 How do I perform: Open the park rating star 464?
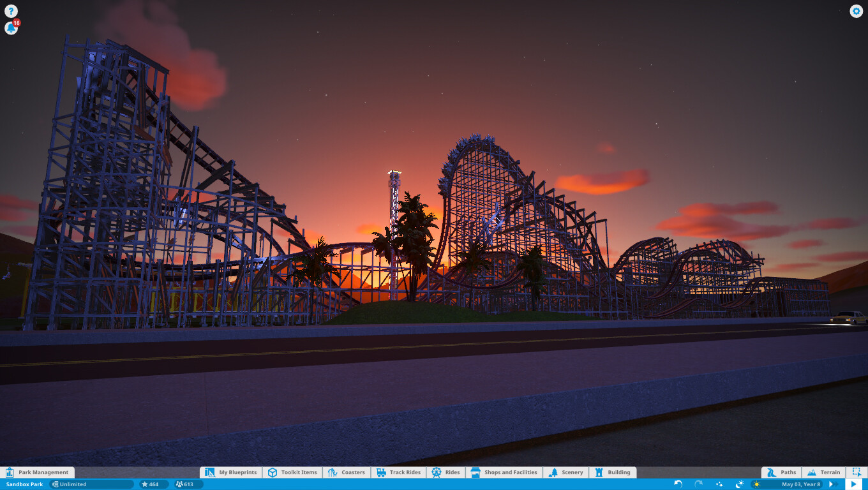(154, 484)
